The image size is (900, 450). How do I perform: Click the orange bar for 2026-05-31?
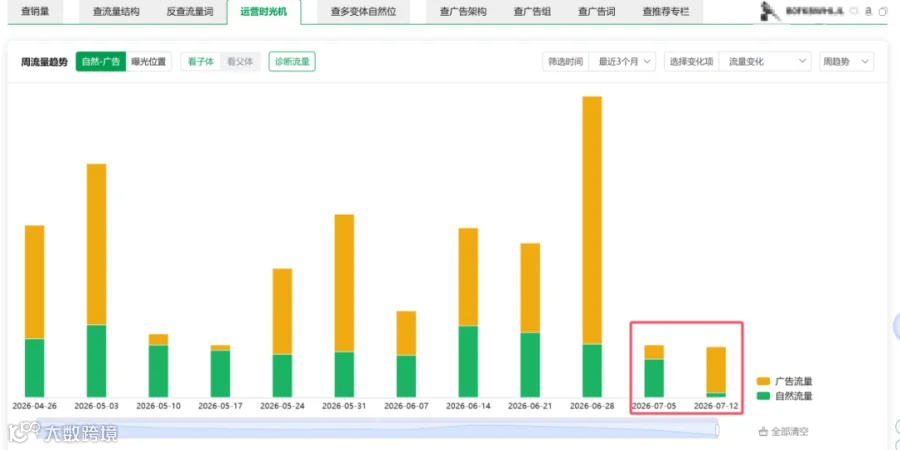344,283
